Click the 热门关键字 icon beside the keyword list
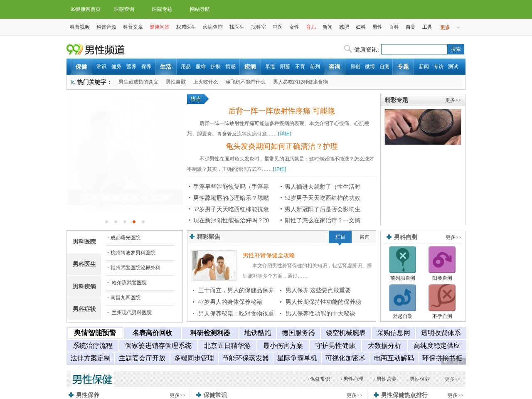Screen dimensions: 532x399 73,81
